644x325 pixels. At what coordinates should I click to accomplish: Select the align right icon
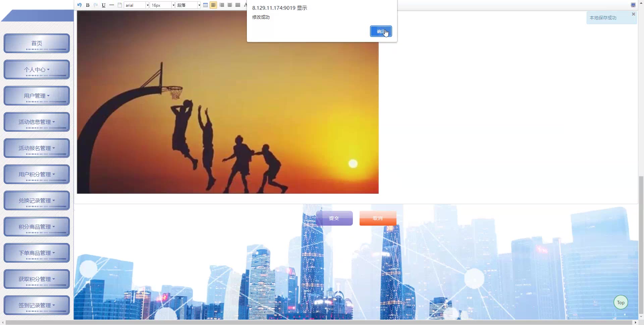222,5
